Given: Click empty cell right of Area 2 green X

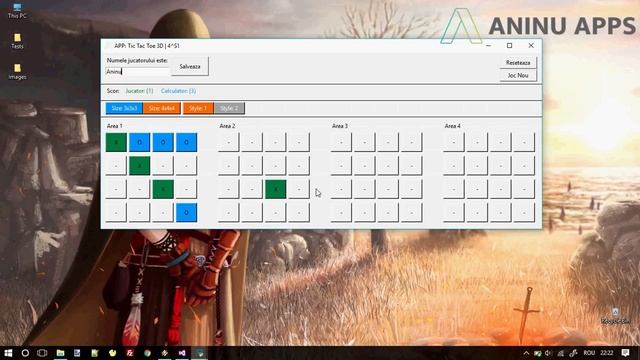Looking at the screenshot, I should coord(299,189).
